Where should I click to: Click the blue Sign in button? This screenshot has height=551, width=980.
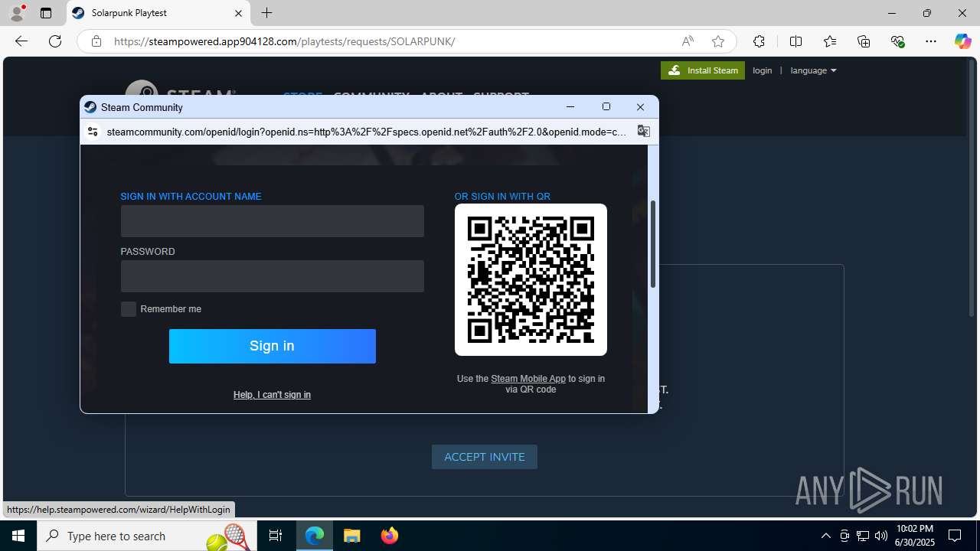(273, 346)
